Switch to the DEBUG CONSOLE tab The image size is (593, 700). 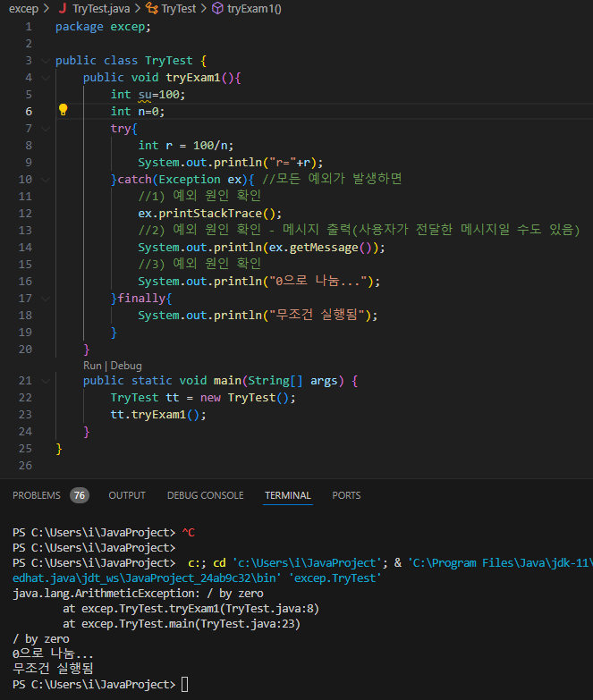click(206, 495)
